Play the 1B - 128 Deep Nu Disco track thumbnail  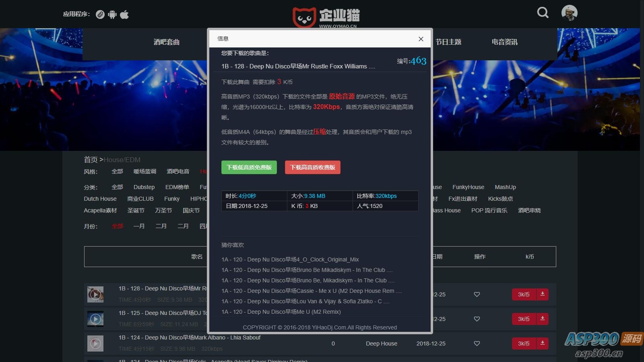(95, 294)
